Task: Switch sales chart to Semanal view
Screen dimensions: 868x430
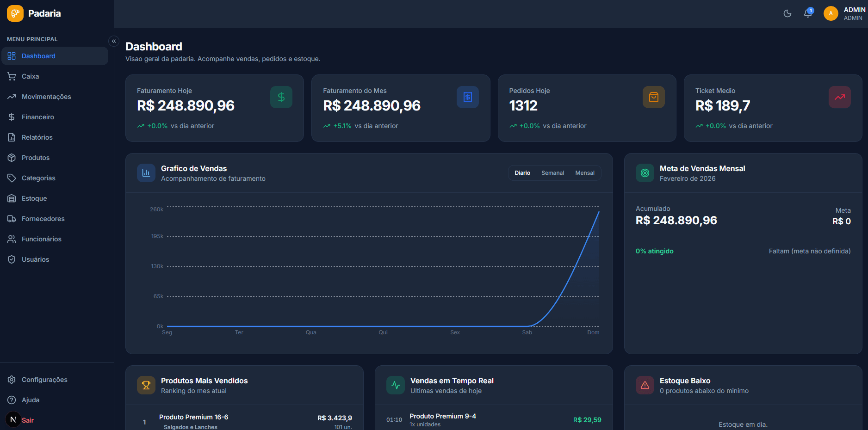Action: tap(552, 172)
